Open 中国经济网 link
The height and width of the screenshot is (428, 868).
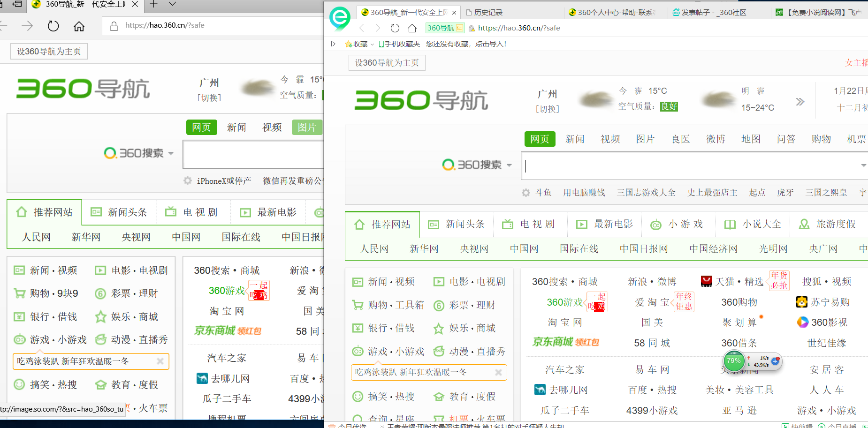tap(713, 249)
